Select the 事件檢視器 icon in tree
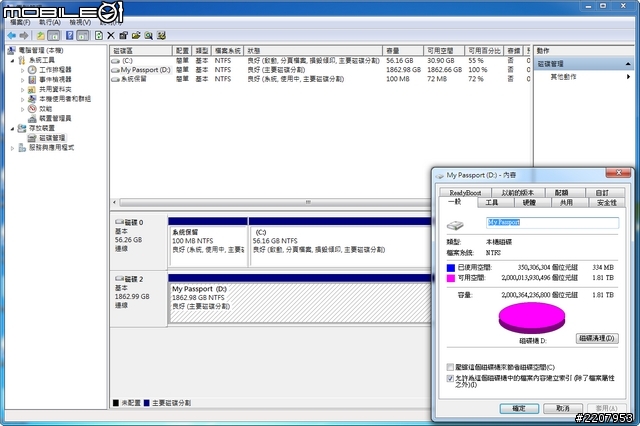Viewport: 640px width, 426px height. 32,80
